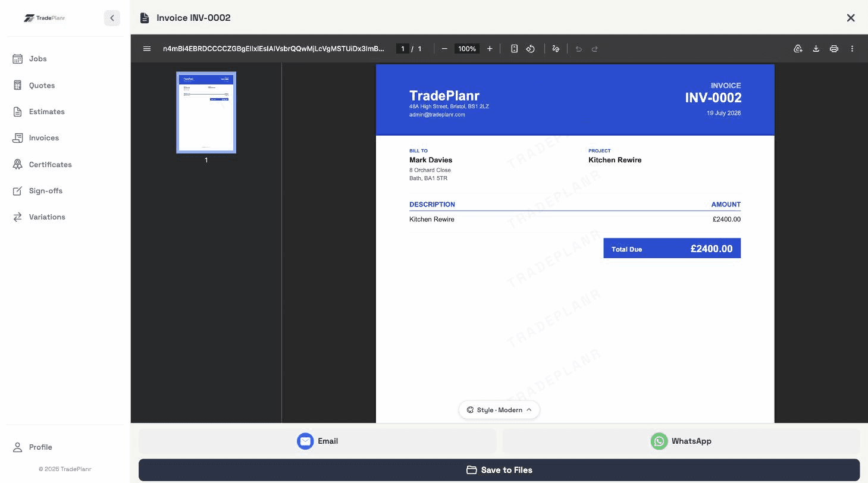
Task: Click the Jobs calendar icon
Action: [18, 59]
